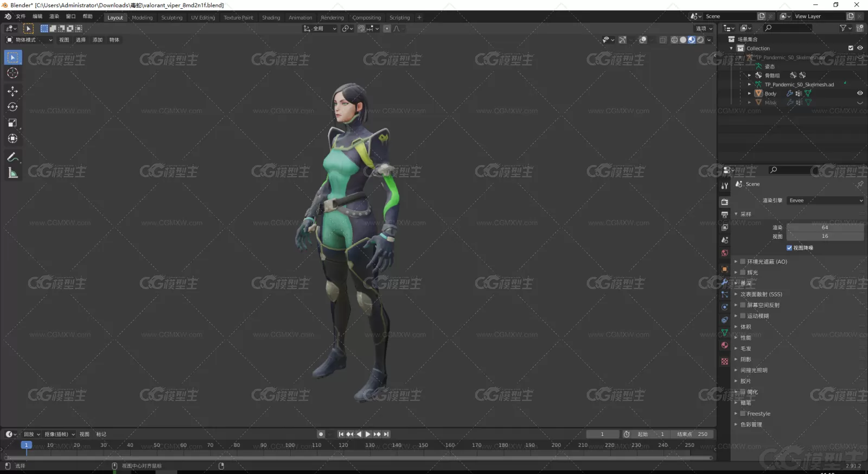Switch to the Modeling workspace tab
The height and width of the screenshot is (474, 868).
pos(142,18)
